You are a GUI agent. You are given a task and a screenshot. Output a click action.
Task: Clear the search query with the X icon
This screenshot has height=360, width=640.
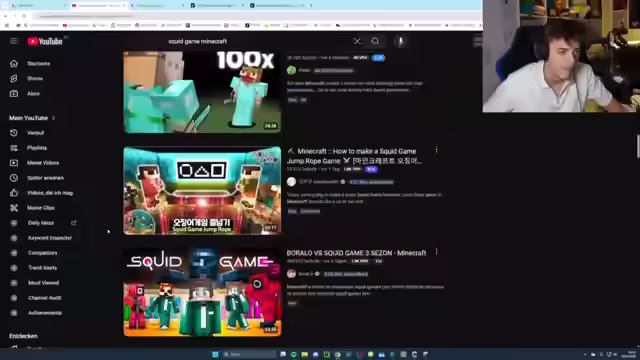click(357, 41)
